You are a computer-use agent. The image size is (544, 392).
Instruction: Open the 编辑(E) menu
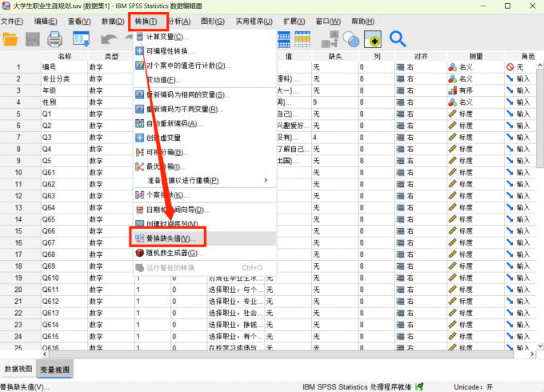(x=46, y=22)
